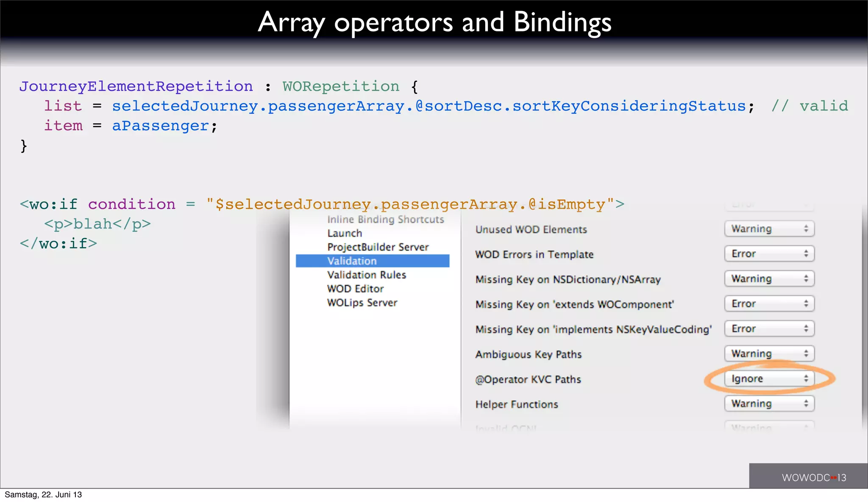The height and width of the screenshot is (502, 868).
Task: Select the WOD Editor preference page
Action: 355,289
